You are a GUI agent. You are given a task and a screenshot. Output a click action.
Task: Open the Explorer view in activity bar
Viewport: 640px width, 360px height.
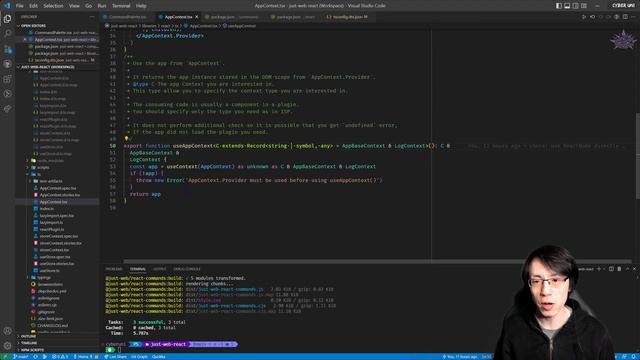click(7, 18)
